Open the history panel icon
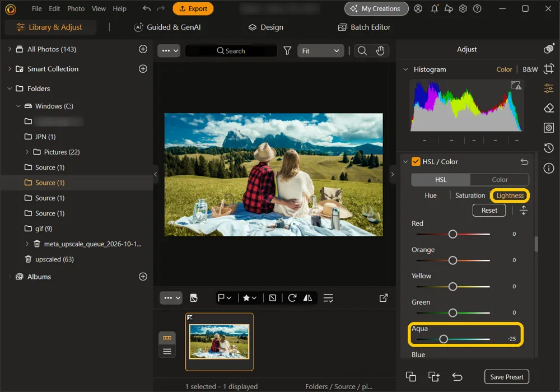Image resolution: width=560 pixels, height=392 pixels. 549,147
